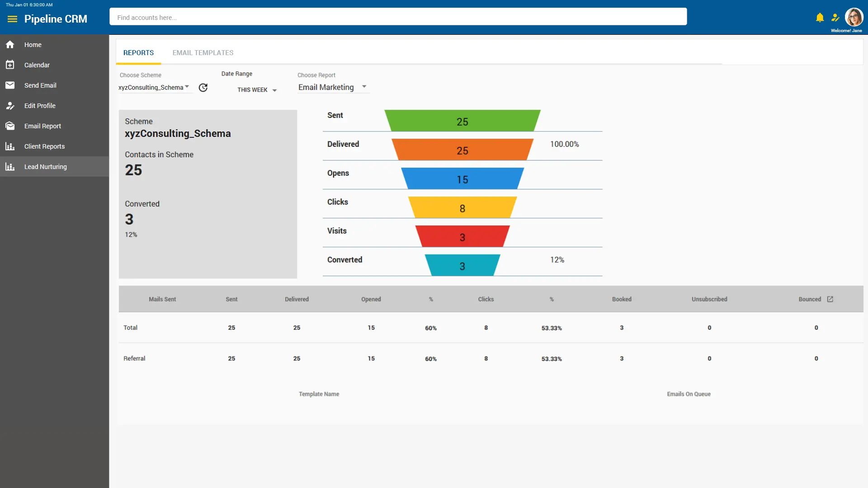Click the refresh icon next to scheme selector
Image resolution: width=868 pixels, height=488 pixels.
(x=203, y=87)
